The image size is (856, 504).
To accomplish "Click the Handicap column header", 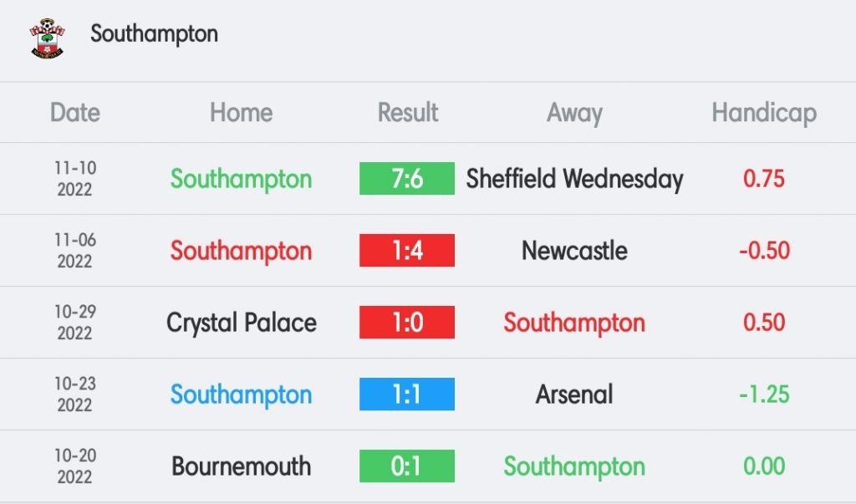I will [764, 114].
